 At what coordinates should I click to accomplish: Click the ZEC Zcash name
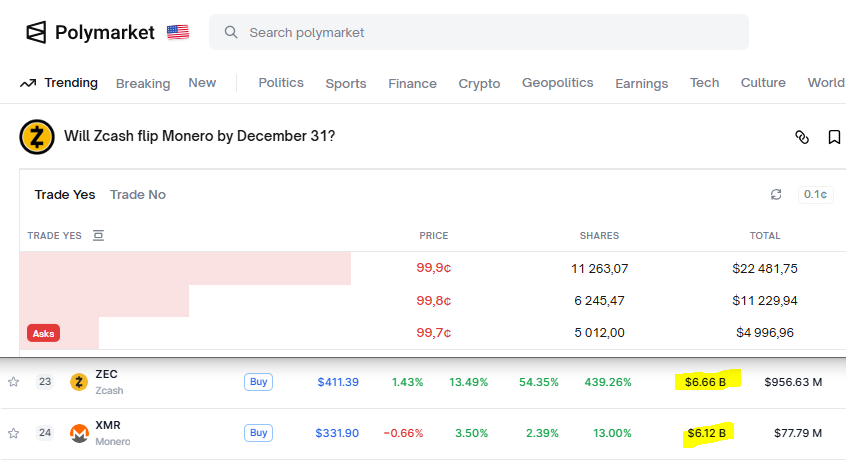point(110,382)
